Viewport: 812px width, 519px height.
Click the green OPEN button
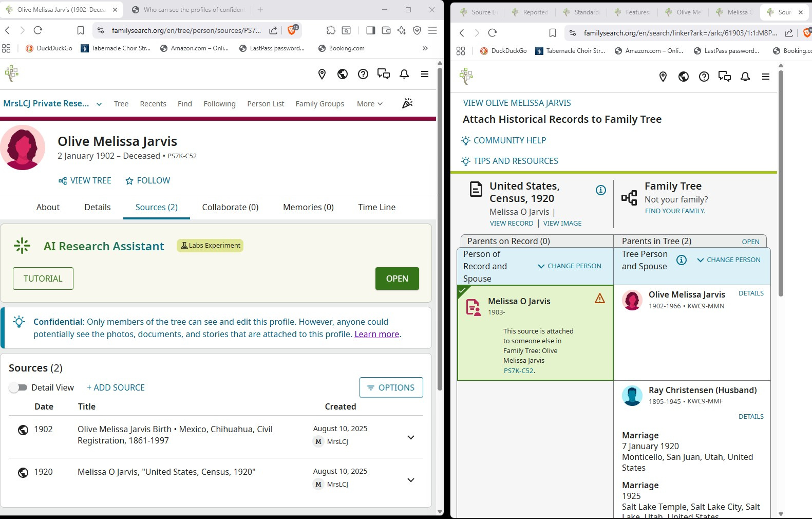(x=397, y=279)
